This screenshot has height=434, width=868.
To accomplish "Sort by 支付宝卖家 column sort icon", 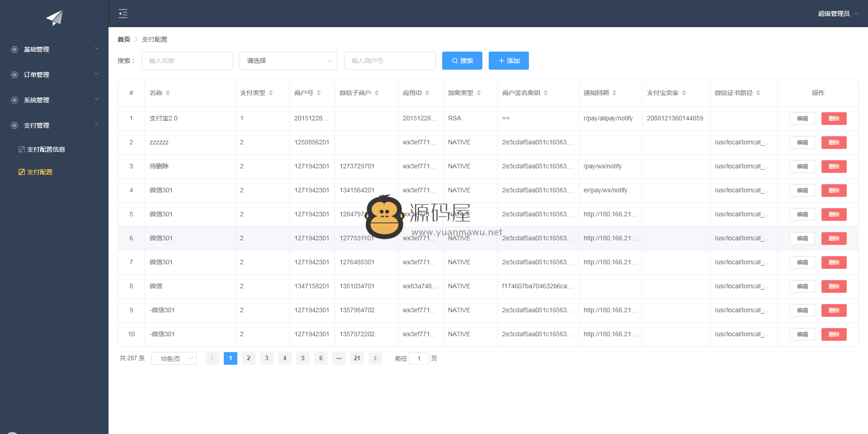I will coord(684,93).
